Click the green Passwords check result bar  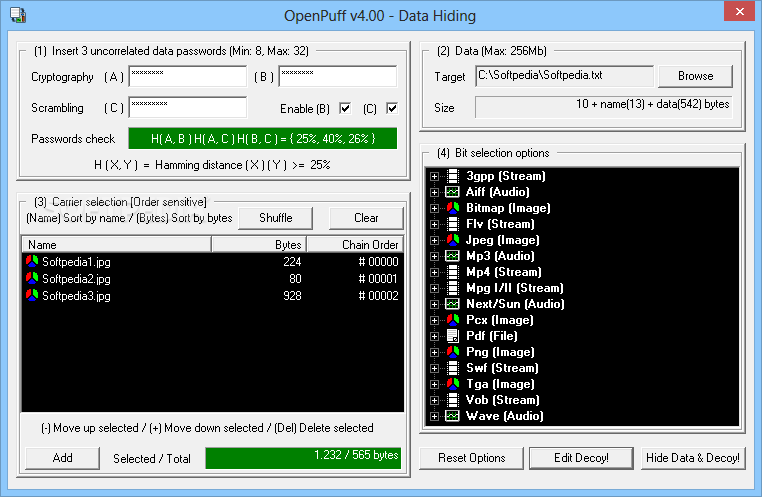tap(262, 138)
